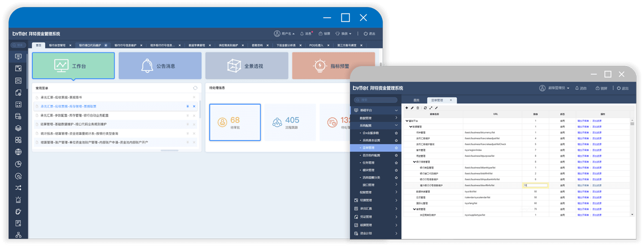
Task: Toggle the pin icon on highlighted 承兑汇票-库存管理 row
Action: pyautogui.click(x=187, y=106)
